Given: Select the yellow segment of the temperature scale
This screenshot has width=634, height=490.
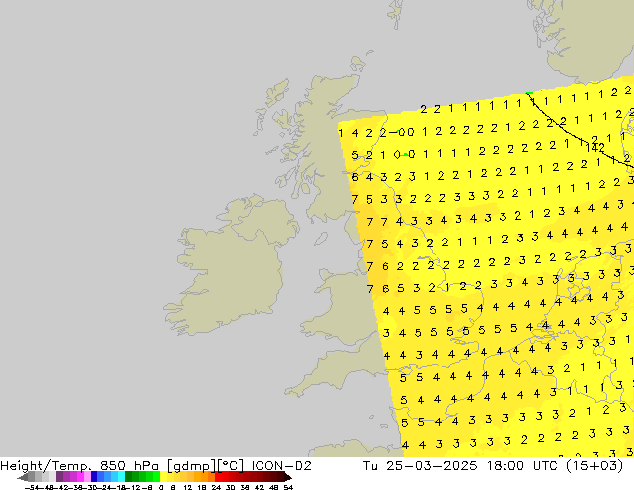Looking at the screenshot, I should coord(163,477).
